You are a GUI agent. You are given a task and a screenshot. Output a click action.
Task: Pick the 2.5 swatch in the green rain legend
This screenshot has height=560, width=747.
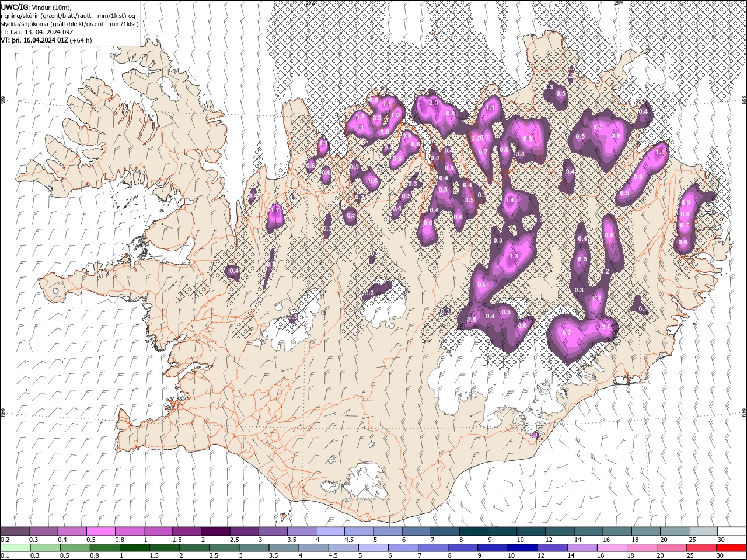pos(224,548)
